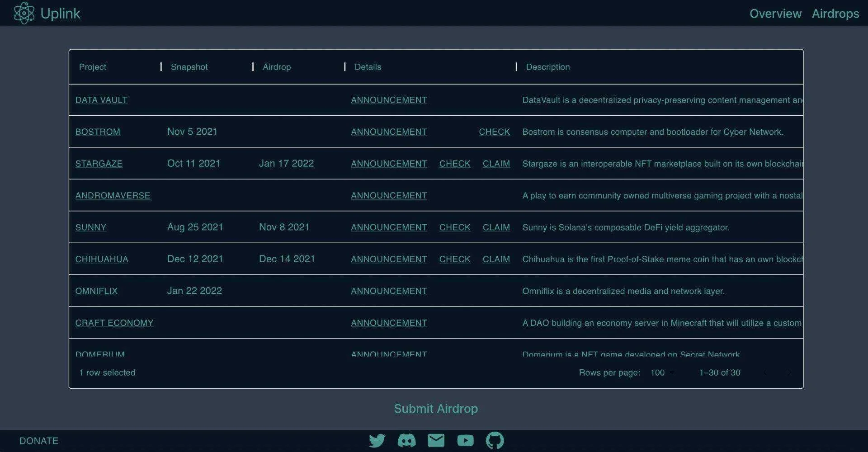Open the DATA VAULT project link
Viewport: 868px width, 452px height.
click(101, 100)
